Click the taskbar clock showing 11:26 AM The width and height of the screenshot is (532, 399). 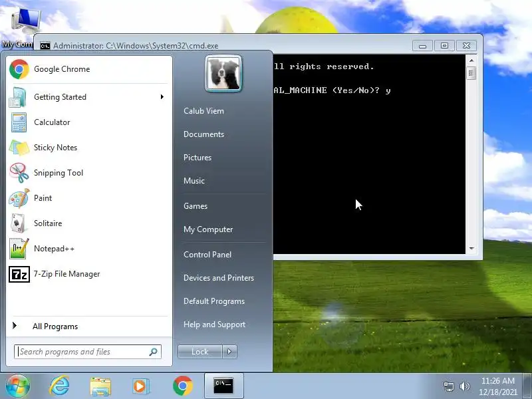497,386
